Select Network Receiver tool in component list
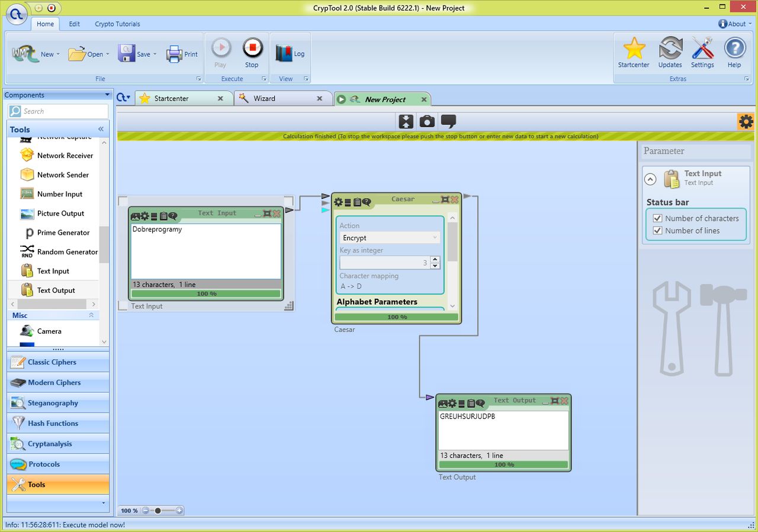The image size is (758, 532). coord(57,155)
